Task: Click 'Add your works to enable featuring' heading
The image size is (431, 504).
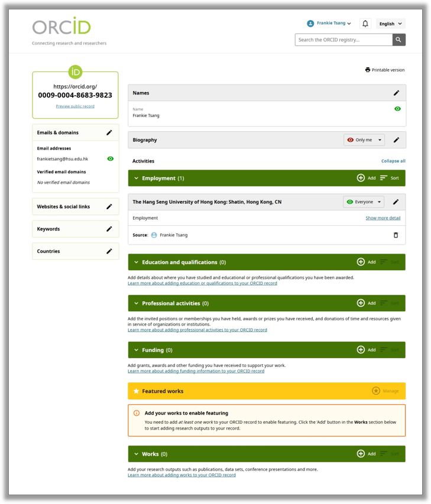Action: tap(186, 413)
